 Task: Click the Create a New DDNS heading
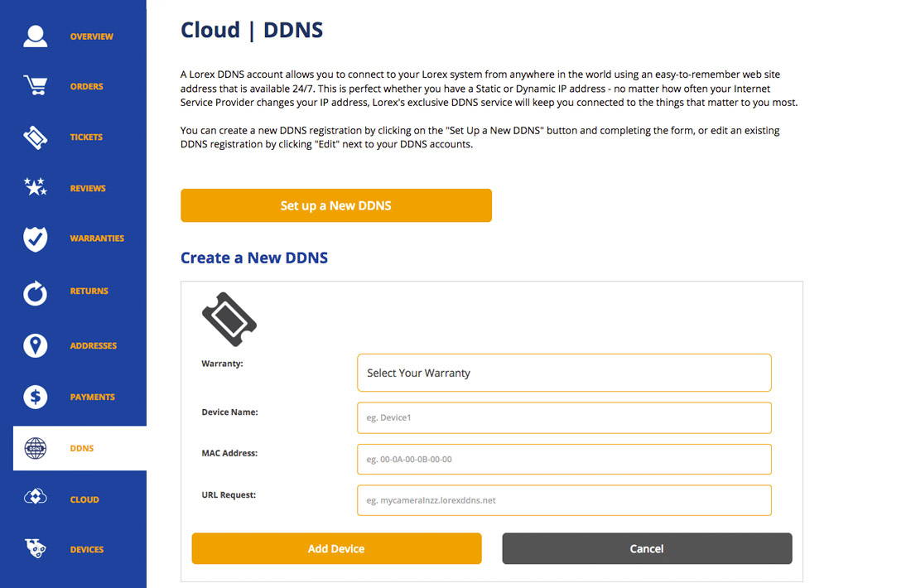pos(254,258)
